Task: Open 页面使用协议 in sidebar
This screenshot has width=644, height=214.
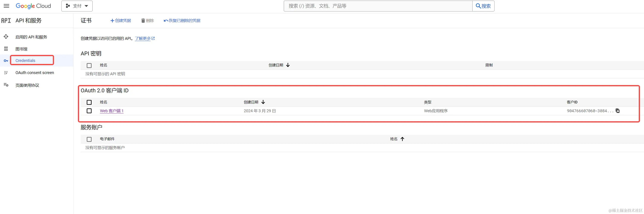Action: 27,85
